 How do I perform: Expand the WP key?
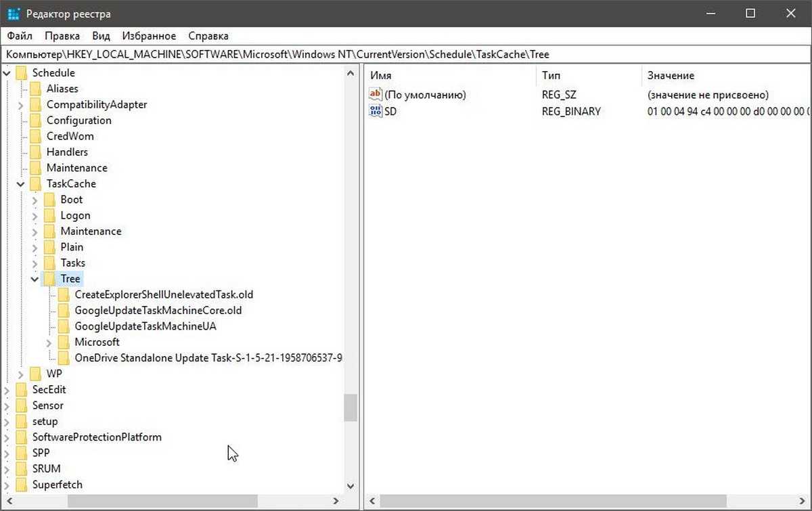[21, 374]
